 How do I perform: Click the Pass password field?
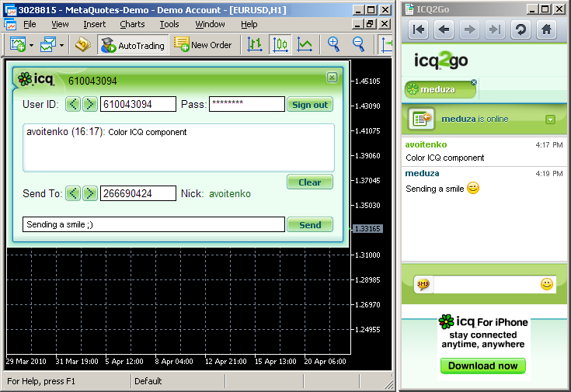tap(247, 104)
